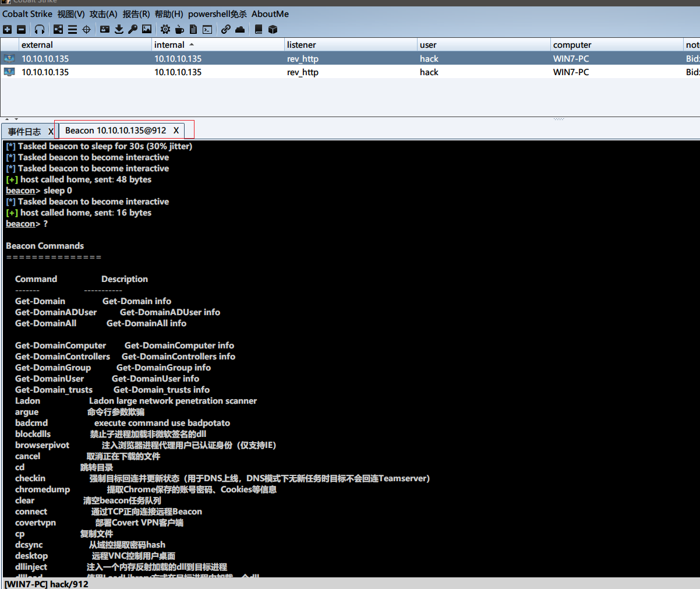The image size is (700, 589).
Task: Open the Keystrokes key icon
Action: [x=133, y=29]
